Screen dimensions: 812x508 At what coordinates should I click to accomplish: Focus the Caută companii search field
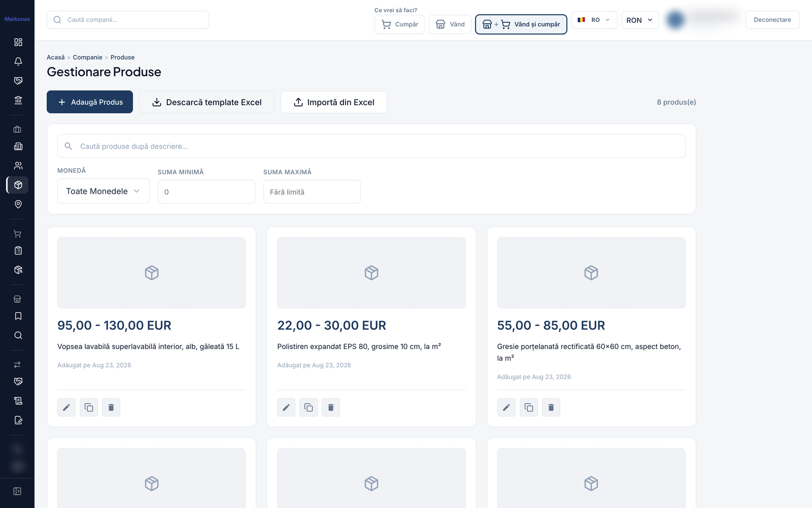(x=128, y=20)
